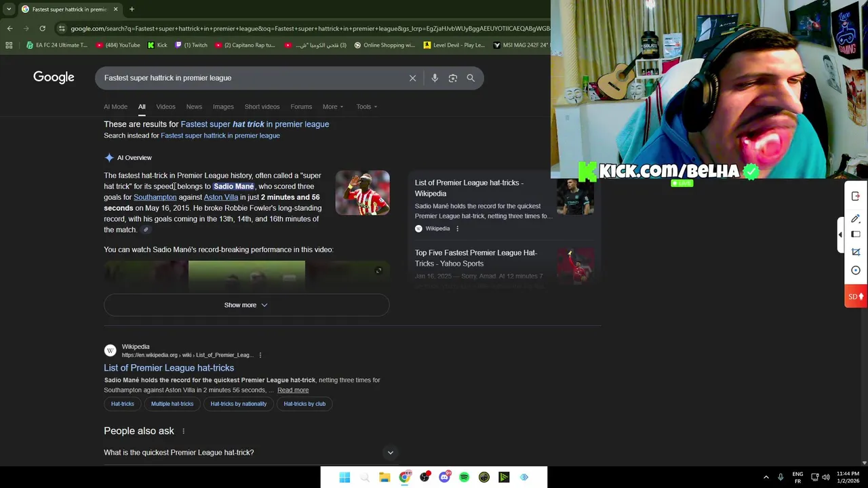Select the Multiple hat-tricks chip
Screen dimensions: 868x488
[172, 404]
